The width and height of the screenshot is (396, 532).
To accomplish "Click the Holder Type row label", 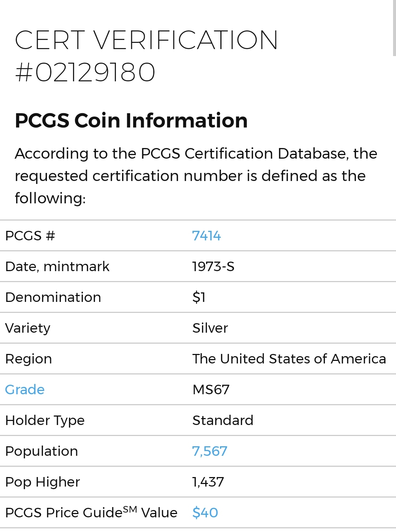I will (x=45, y=420).
